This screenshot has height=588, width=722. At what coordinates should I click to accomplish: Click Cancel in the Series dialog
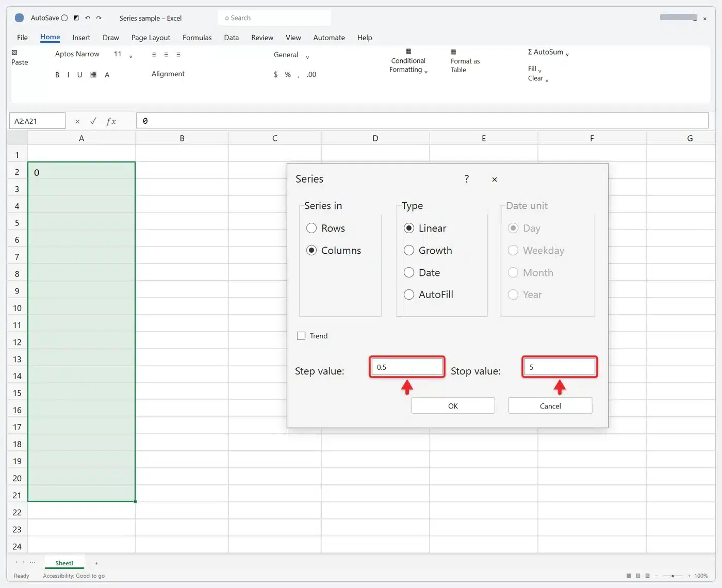point(550,406)
